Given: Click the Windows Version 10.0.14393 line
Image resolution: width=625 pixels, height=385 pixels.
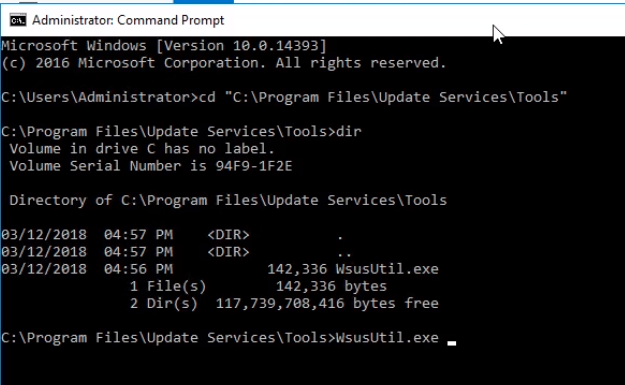Looking at the screenshot, I should click(x=164, y=46).
